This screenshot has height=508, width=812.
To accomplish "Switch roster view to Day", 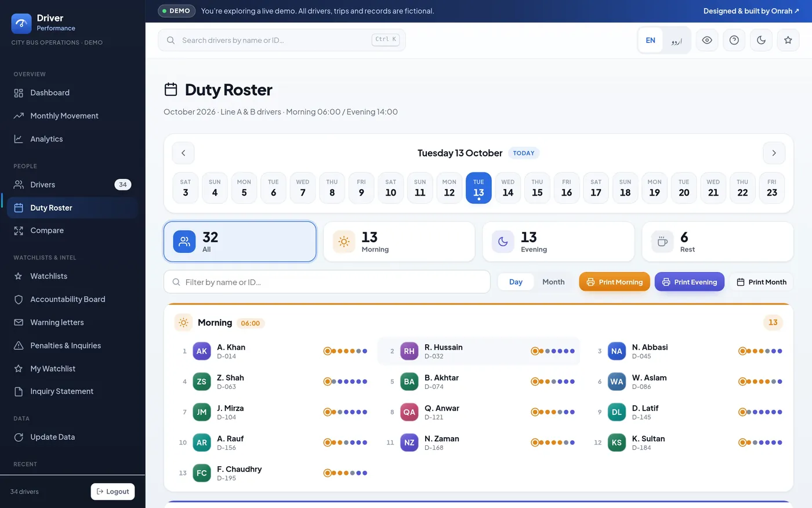I will click(x=516, y=282).
